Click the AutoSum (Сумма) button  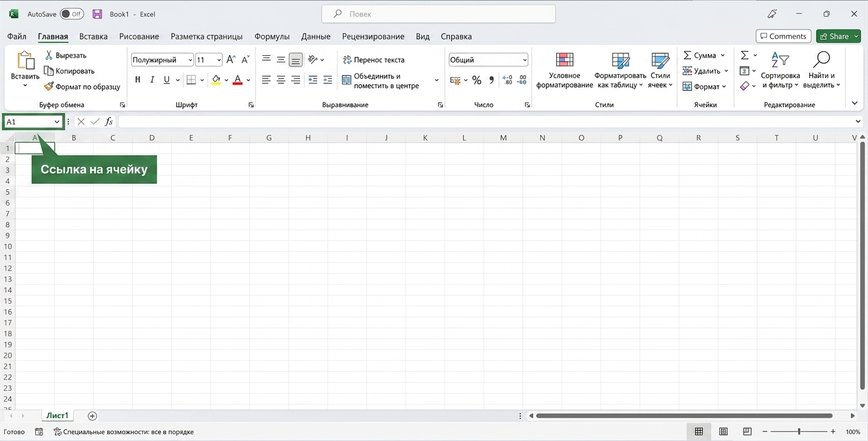[x=699, y=55]
